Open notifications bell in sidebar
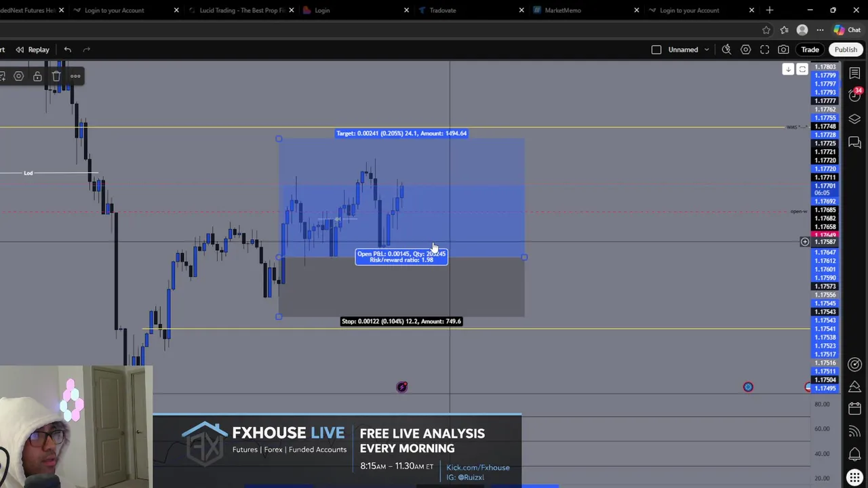Screen dimensions: 868x488 tap(854, 454)
